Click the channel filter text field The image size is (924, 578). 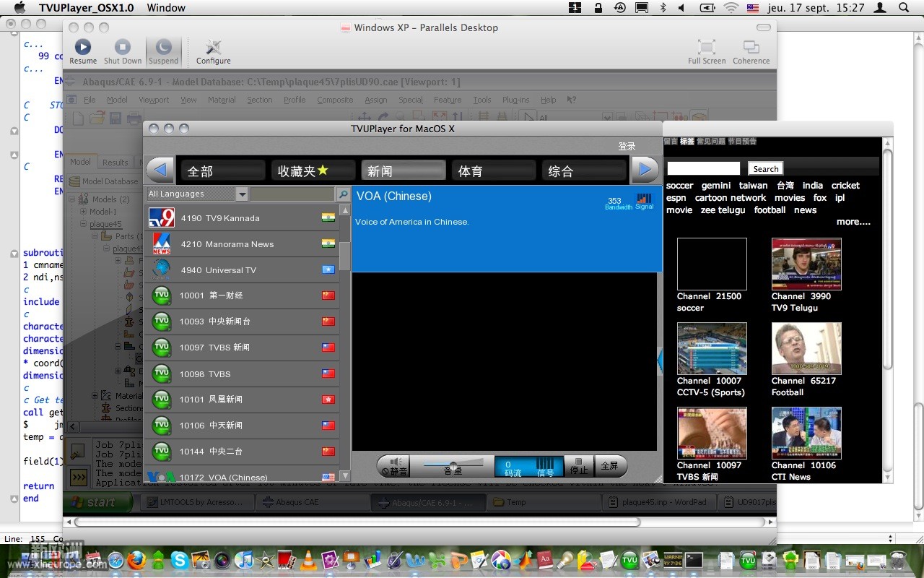tap(293, 194)
